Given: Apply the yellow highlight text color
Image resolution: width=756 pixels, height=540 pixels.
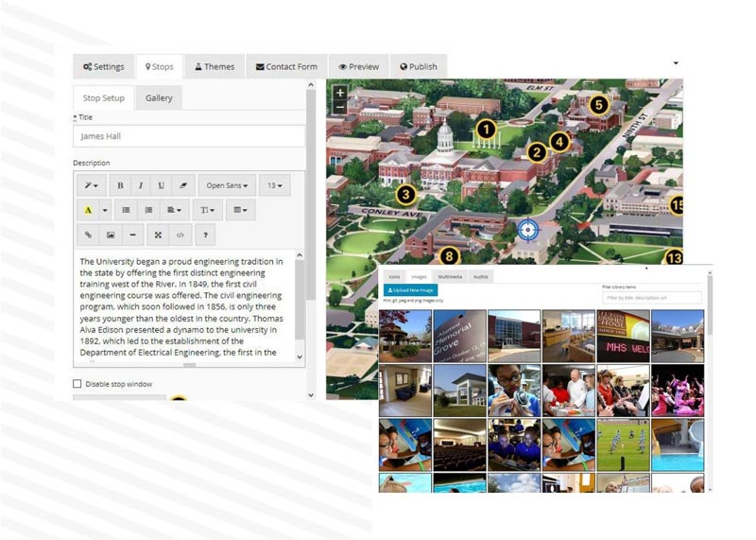Looking at the screenshot, I should (88, 210).
